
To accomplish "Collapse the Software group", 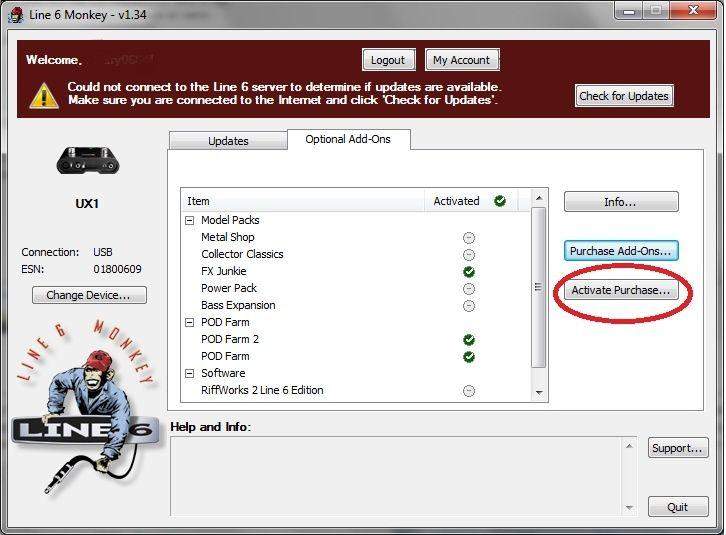I will [x=189, y=373].
